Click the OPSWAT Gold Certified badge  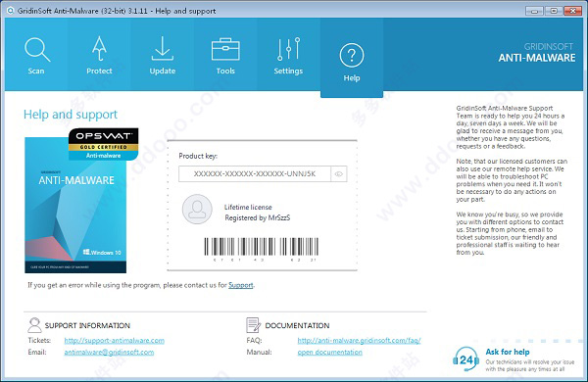tap(104, 144)
